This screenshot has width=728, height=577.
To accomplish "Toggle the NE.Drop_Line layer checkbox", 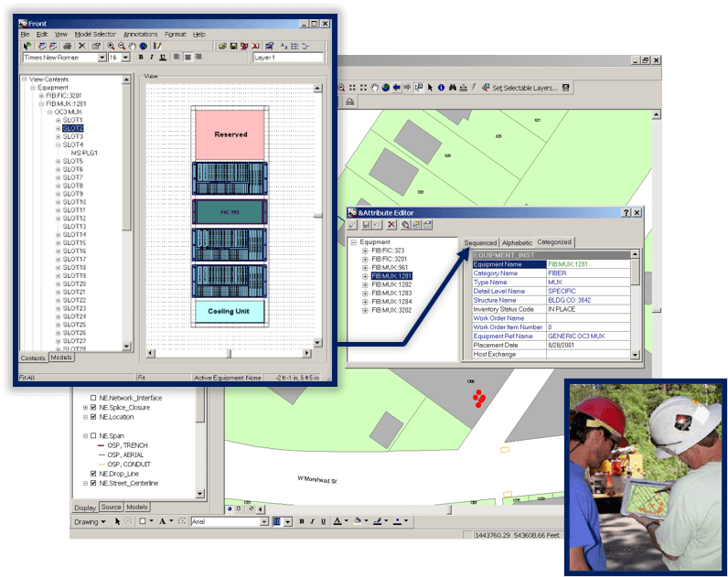I will pyautogui.click(x=93, y=474).
